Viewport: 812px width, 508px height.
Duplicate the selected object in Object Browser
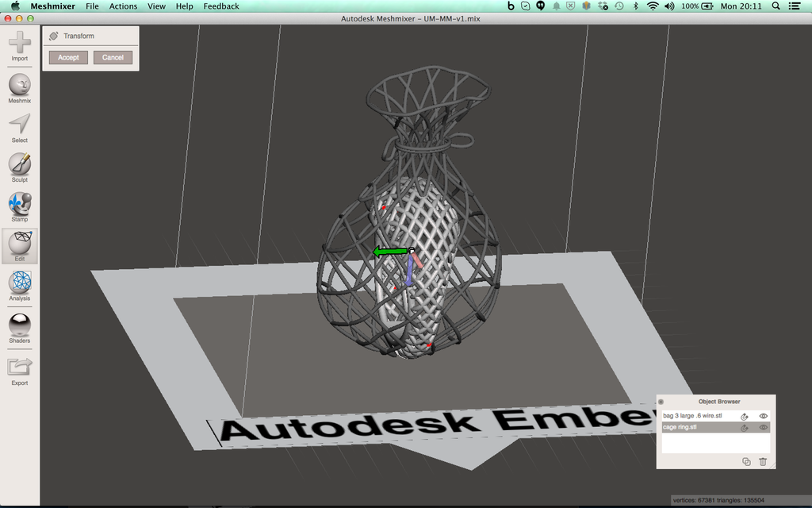coord(746,461)
